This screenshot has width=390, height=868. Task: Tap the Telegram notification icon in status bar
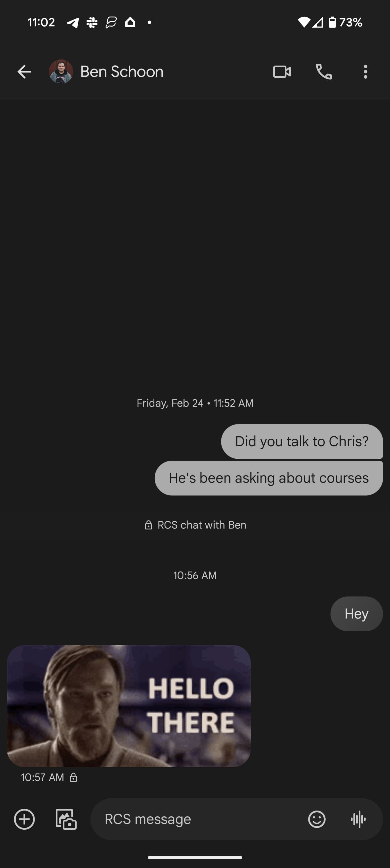point(73,22)
